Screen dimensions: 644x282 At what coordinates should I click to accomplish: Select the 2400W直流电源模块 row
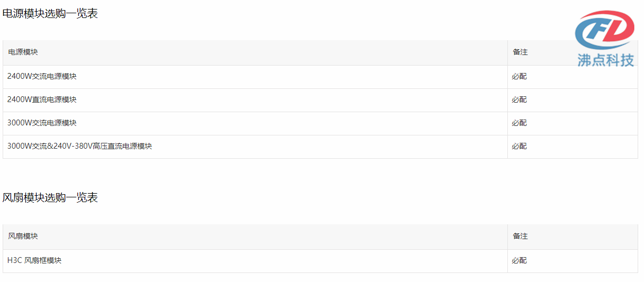pyautogui.click(x=320, y=100)
